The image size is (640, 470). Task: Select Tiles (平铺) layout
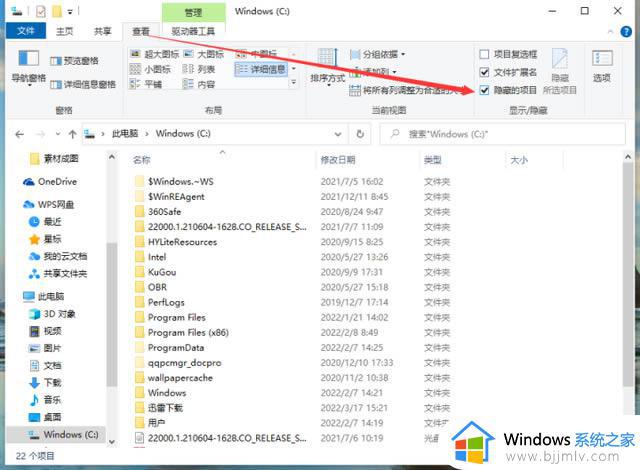(146, 84)
